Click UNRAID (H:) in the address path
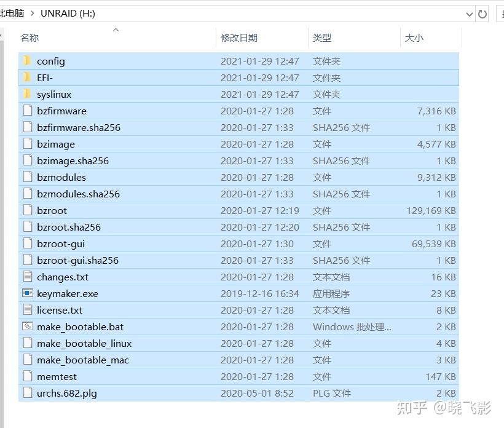Viewport: 504px width, 428px height. click(68, 14)
